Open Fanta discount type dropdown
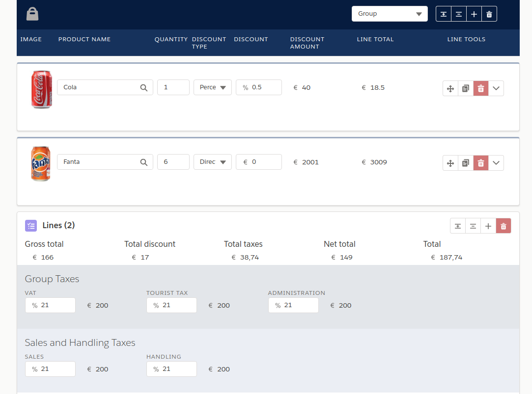This screenshot has height=394, width=532. (212, 162)
